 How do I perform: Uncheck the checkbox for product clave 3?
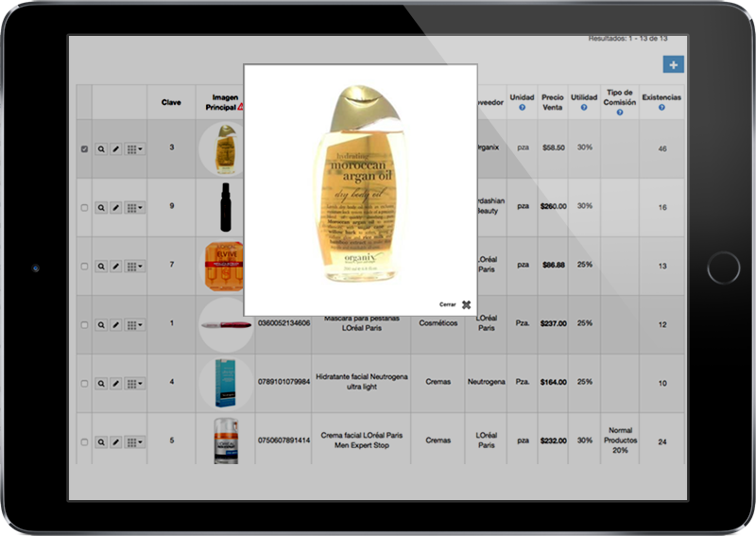pyautogui.click(x=84, y=149)
